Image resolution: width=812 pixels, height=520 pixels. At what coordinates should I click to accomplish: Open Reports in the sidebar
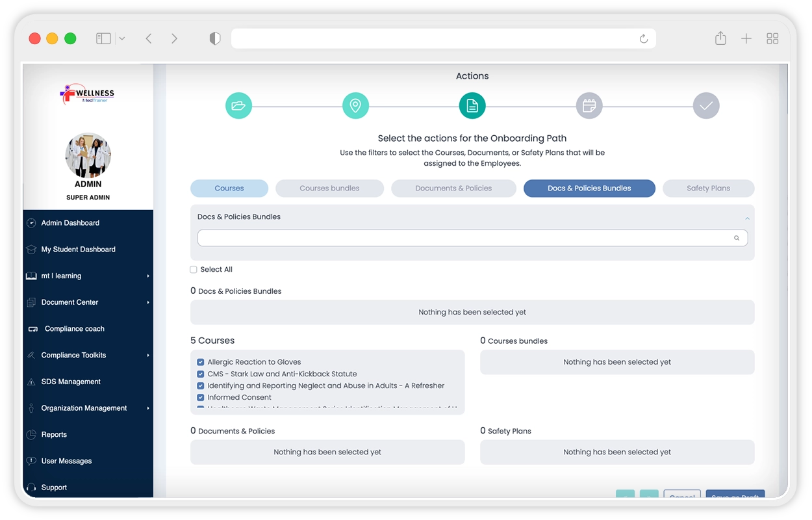(x=54, y=435)
